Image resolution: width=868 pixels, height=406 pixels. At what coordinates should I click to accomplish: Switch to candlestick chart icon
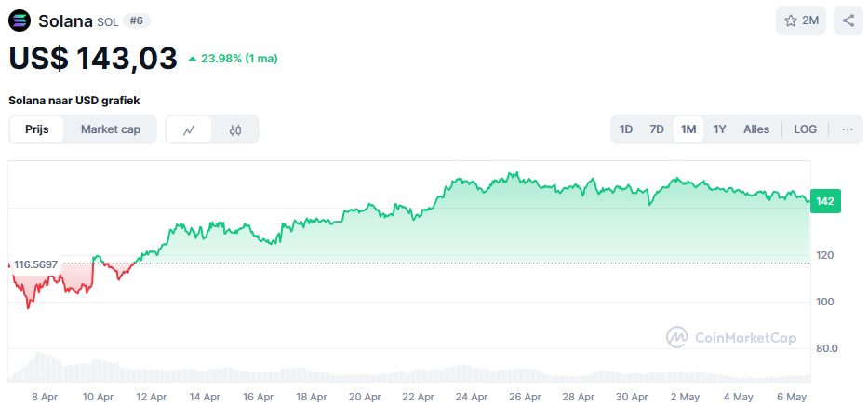(x=235, y=129)
